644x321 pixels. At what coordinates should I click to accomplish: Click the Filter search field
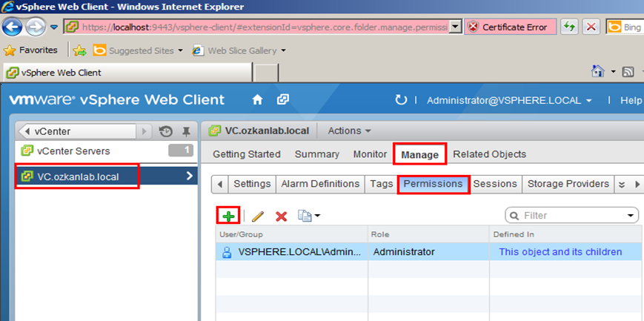(x=571, y=216)
